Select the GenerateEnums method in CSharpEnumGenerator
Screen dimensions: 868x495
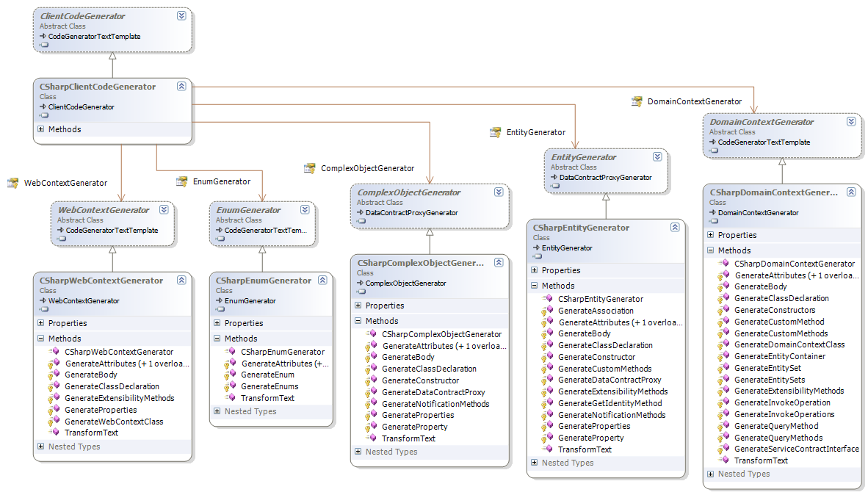point(270,386)
